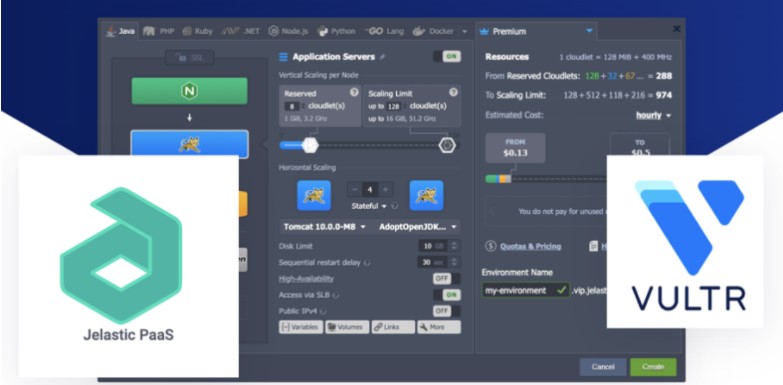Enable the Public IPv4 toggle
783x385 pixels.
coord(447,311)
